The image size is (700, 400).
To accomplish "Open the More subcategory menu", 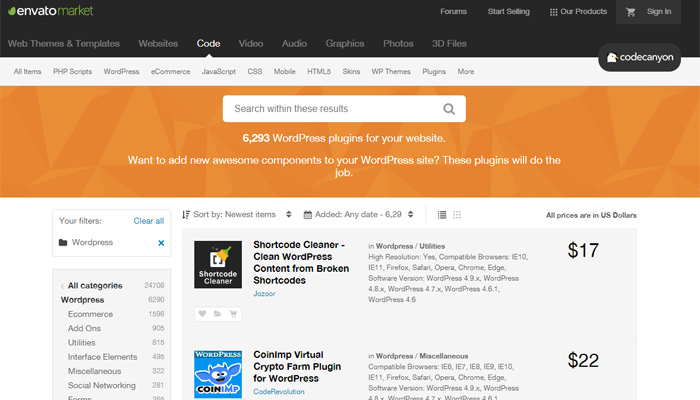I will point(466,71).
